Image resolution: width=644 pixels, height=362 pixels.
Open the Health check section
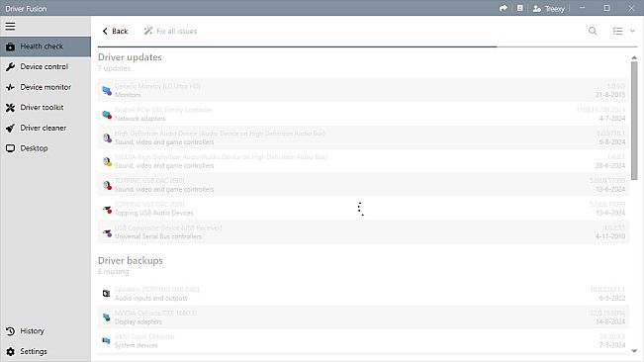tap(46, 46)
